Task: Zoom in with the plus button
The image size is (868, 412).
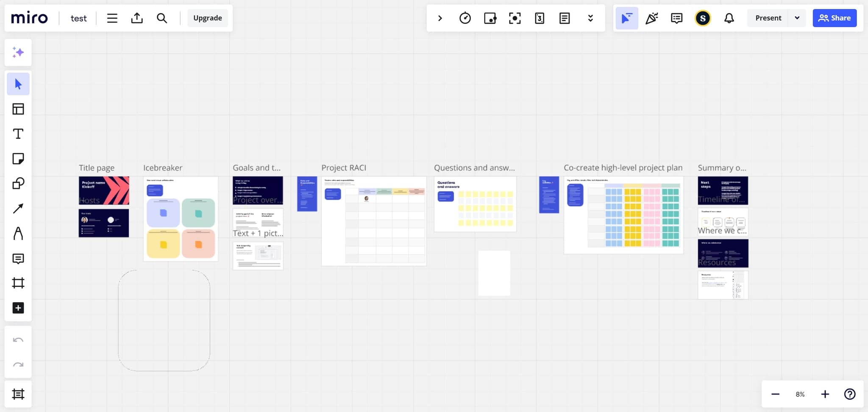Action: 825,394
